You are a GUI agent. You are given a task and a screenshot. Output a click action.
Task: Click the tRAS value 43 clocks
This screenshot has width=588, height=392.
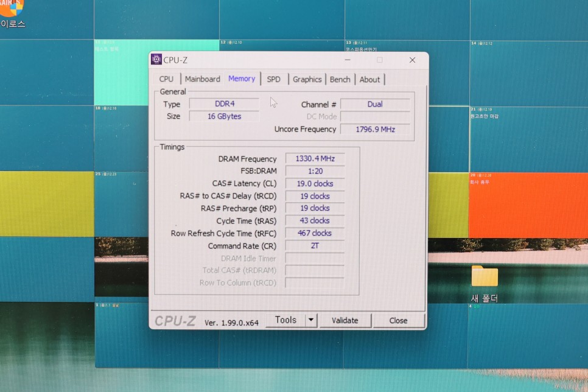pos(315,220)
